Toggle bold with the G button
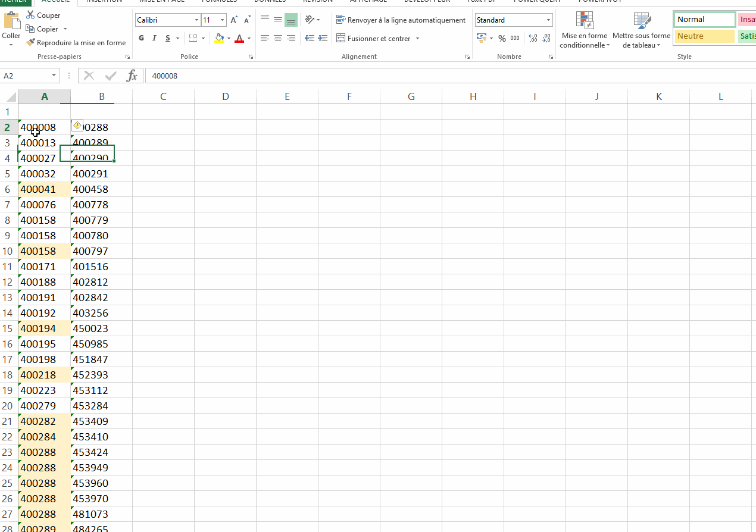The width and height of the screenshot is (756, 532). click(x=141, y=38)
